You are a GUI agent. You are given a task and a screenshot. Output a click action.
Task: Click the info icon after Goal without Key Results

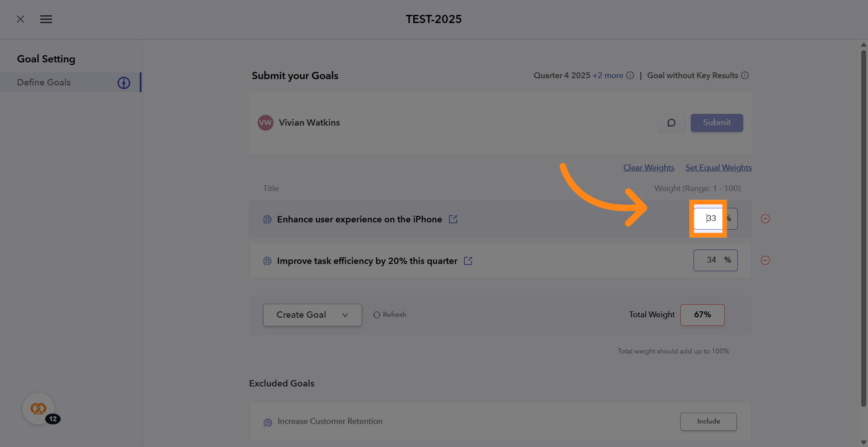point(745,75)
